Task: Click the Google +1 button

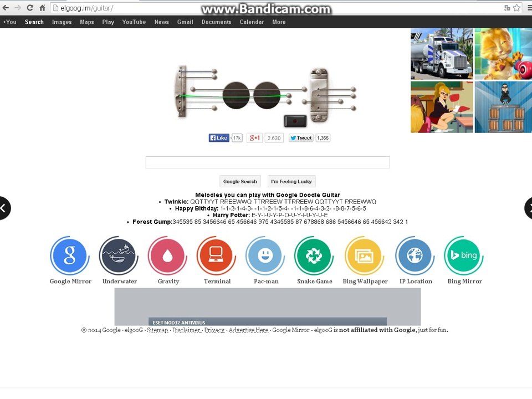Action: coord(254,138)
